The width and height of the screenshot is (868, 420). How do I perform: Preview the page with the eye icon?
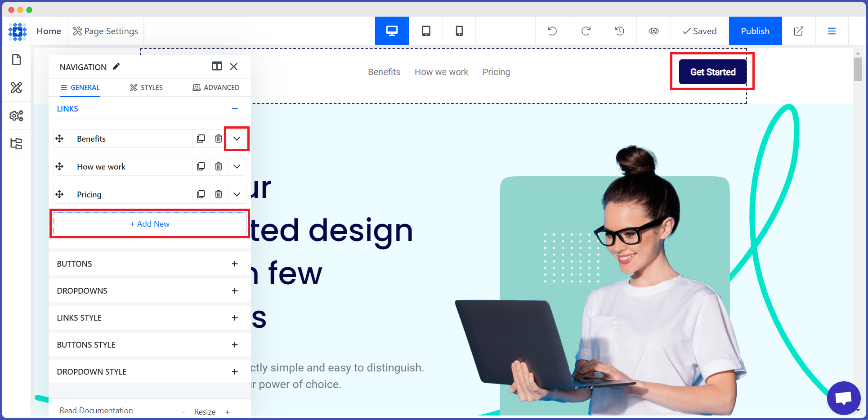click(x=653, y=31)
